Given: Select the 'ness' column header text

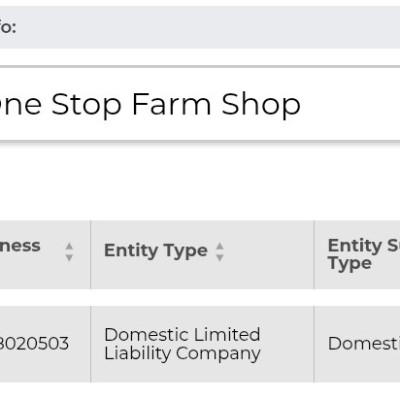Looking at the screenshot, I should pos(20,246).
